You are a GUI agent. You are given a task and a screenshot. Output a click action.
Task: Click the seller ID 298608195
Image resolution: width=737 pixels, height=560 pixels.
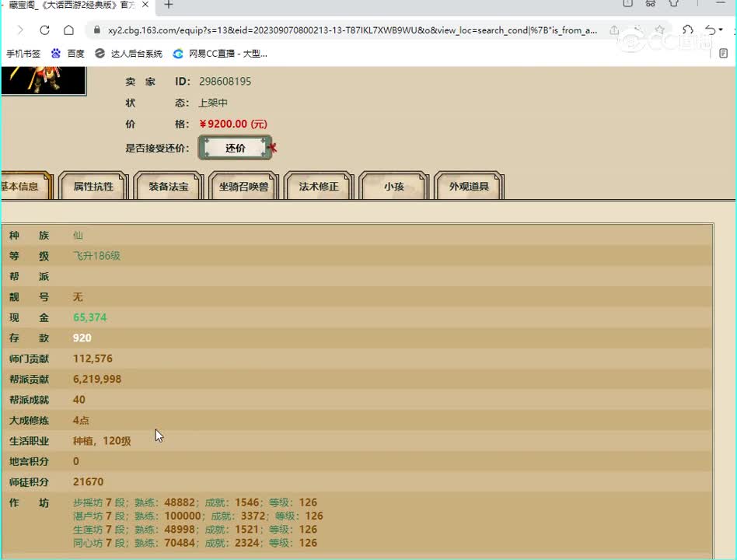tap(225, 82)
